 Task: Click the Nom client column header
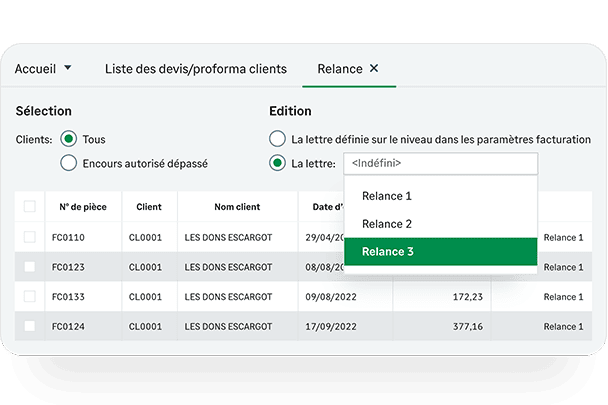point(237,207)
